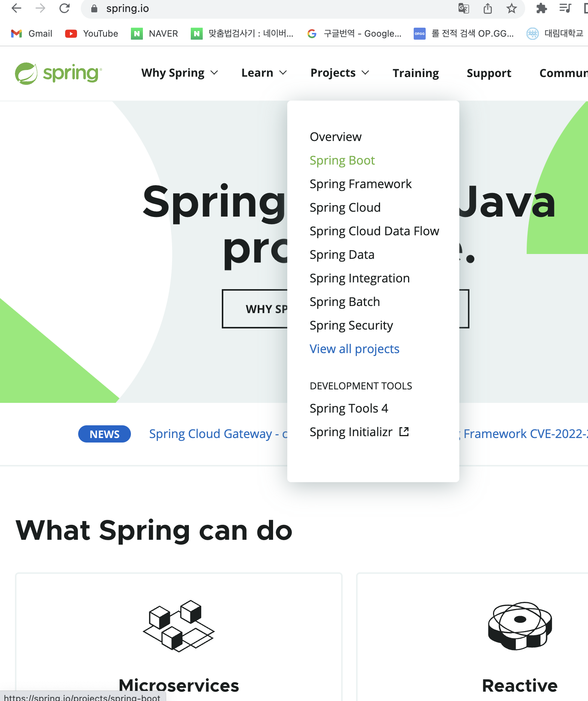Click the external link icon beside Spring Initializr
Screen dimensions: 588x701
[404, 432]
